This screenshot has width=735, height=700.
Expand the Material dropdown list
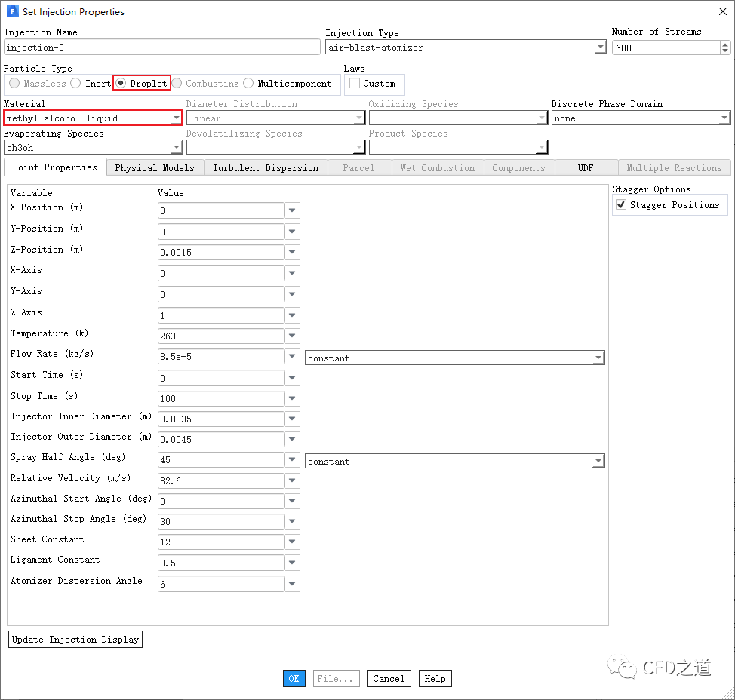pyautogui.click(x=176, y=118)
